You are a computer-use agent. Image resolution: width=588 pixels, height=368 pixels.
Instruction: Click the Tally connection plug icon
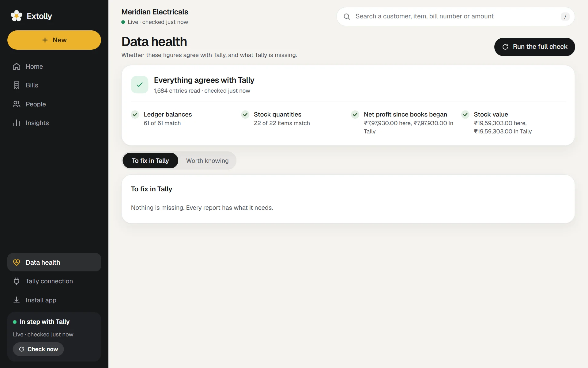[17, 281]
